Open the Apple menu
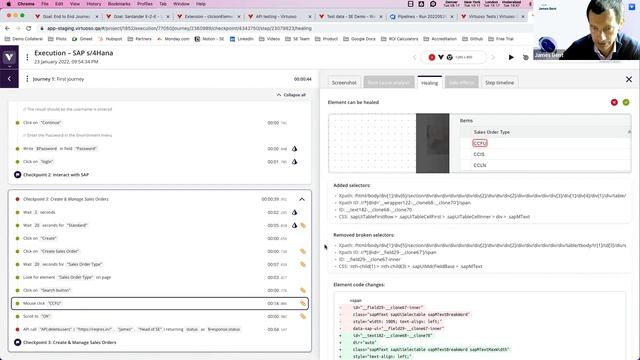 [x=8, y=4]
